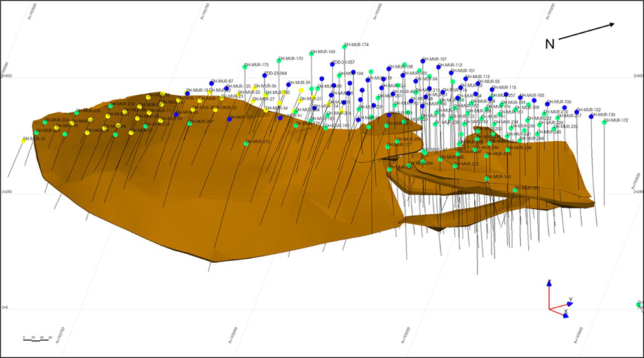Pick the green DH-MUR-172 collar marker
This screenshot has width=644, height=358.
(x=604, y=122)
